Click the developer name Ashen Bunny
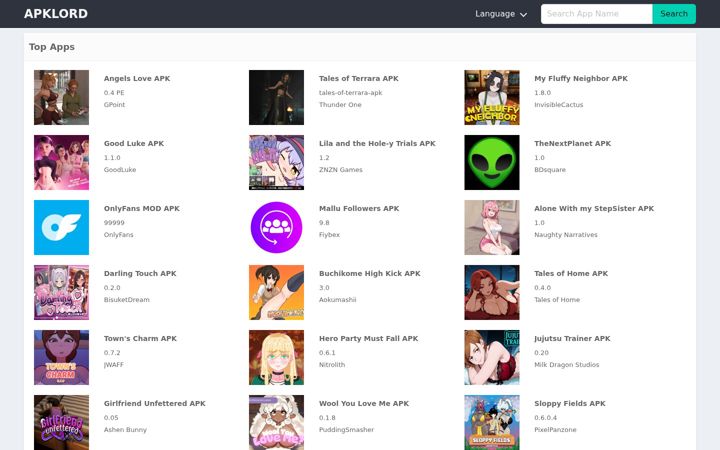Image resolution: width=720 pixels, height=450 pixels. coord(125,430)
